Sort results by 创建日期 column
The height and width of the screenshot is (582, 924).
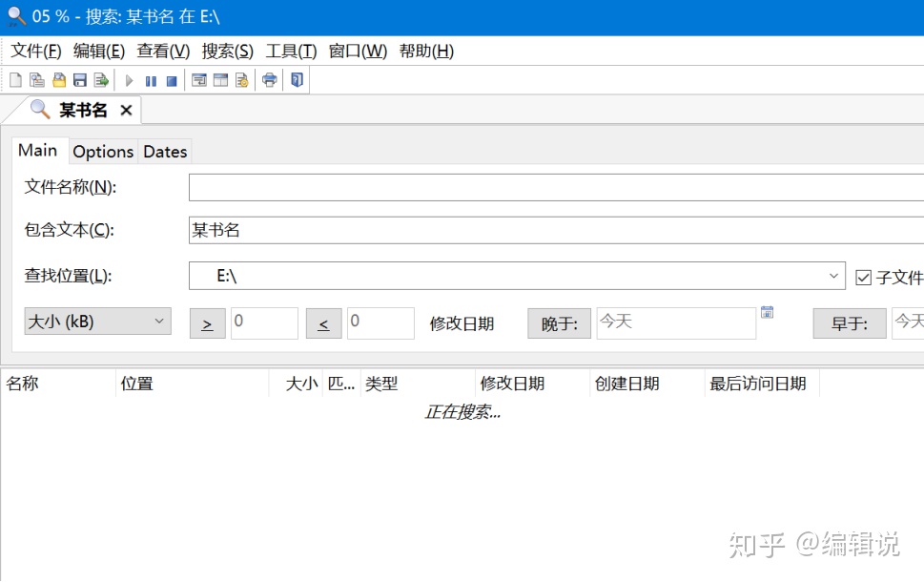pyautogui.click(x=647, y=384)
